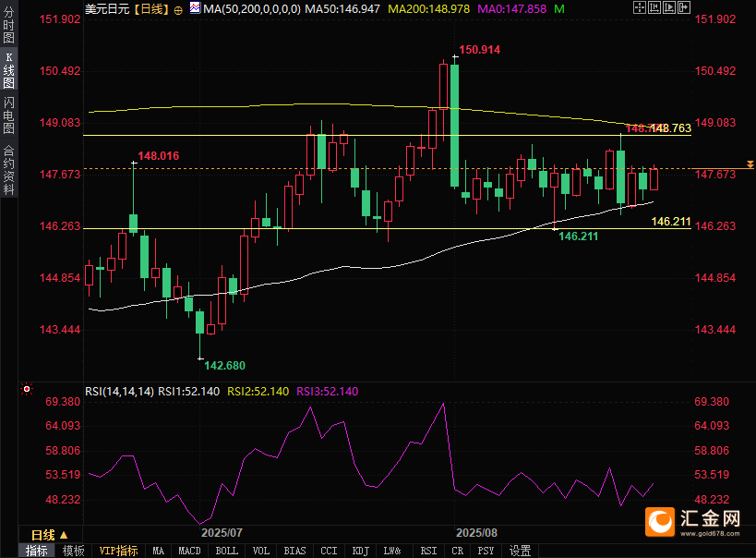Toggle the MACD indicator
The image size is (756, 558).
(189, 551)
